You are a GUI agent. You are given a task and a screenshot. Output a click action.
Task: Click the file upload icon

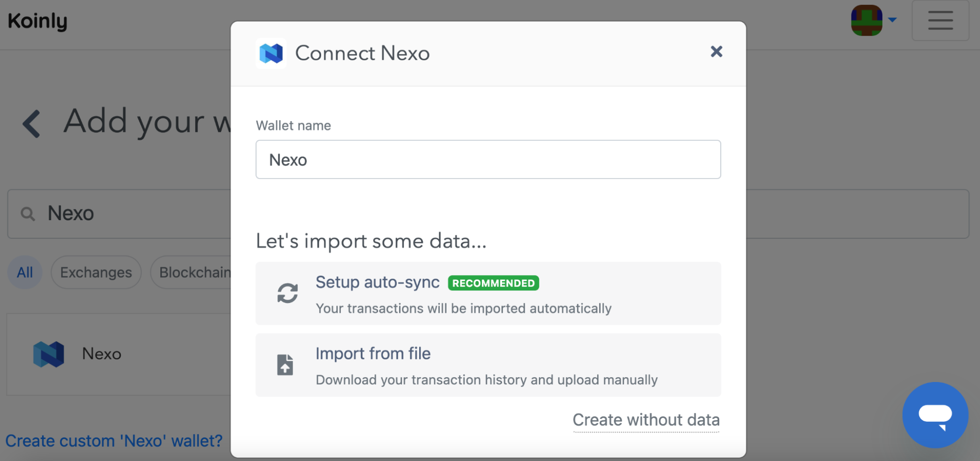coord(285,365)
